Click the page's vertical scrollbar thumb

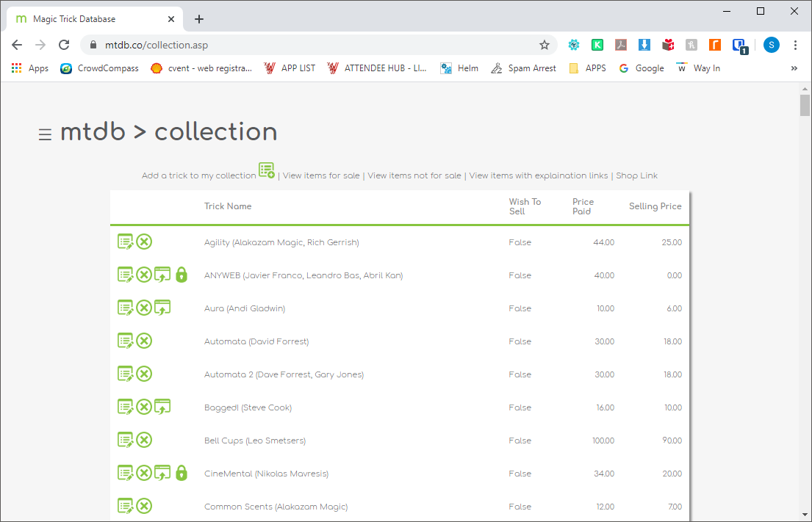coord(805,106)
